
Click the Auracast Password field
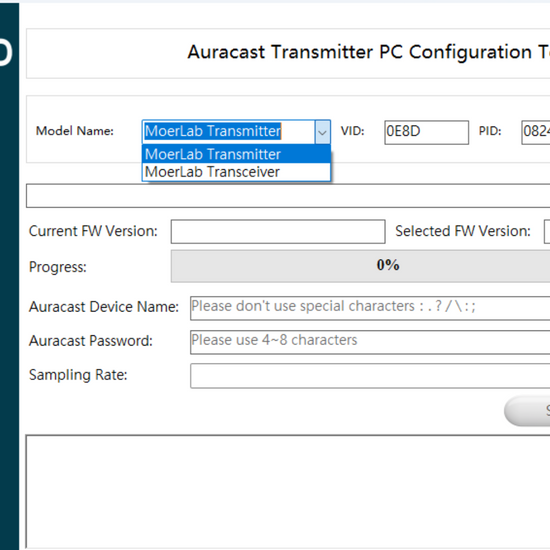pyautogui.click(x=370, y=342)
